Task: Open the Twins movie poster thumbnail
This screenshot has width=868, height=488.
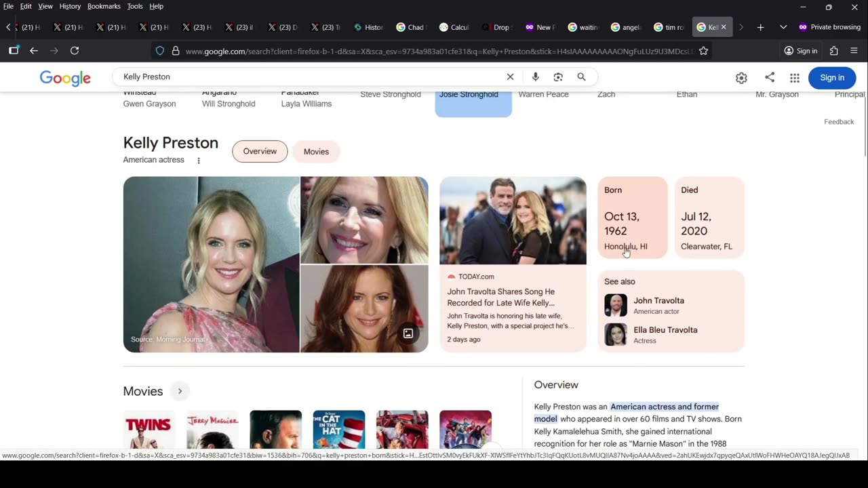Action: tap(149, 428)
